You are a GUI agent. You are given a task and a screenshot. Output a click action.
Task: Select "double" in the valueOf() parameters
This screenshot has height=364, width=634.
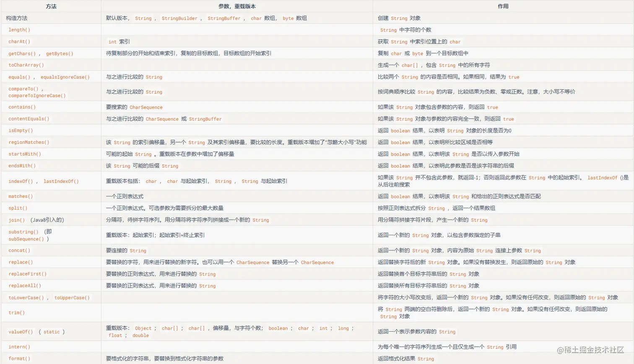140,335
